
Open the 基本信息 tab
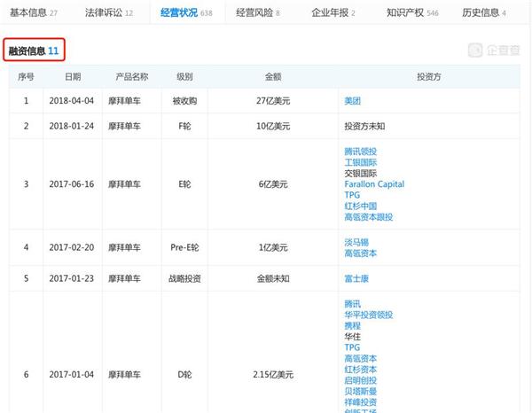[x=34, y=13]
